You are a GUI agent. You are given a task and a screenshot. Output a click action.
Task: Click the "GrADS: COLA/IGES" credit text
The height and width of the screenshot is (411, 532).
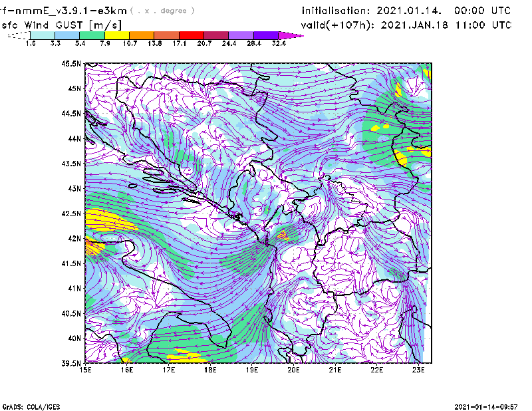31,407
